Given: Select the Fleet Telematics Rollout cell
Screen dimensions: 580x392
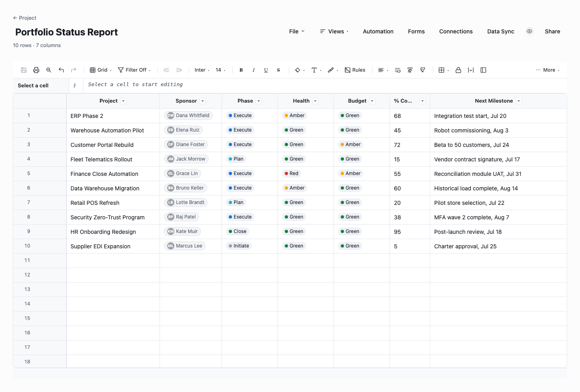Looking at the screenshot, I should pyautogui.click(x=113, y=159).
